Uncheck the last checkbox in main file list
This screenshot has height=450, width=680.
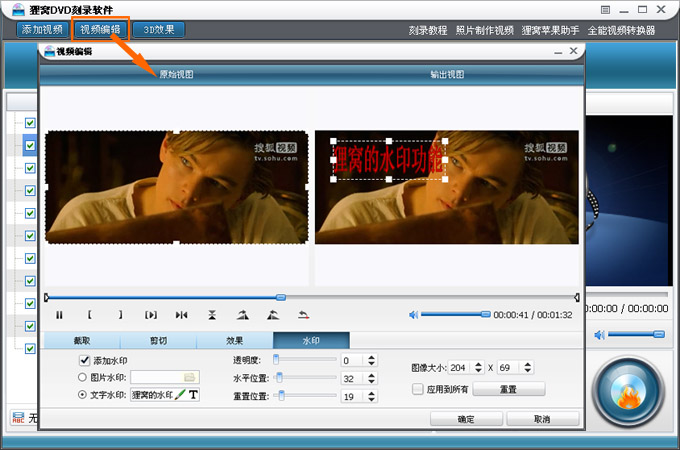pyautogui.click(x=30, y=348)
